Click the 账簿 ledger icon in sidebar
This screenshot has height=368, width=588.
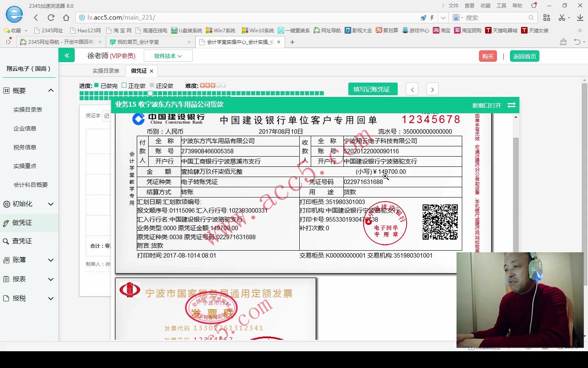(6, 260)
